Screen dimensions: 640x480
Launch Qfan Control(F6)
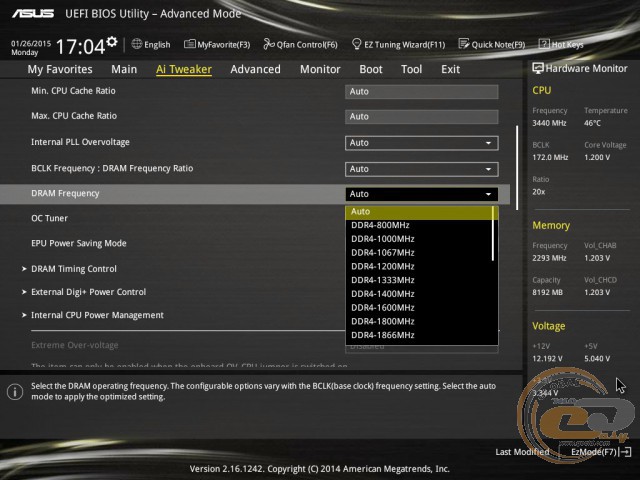(x=301, y=44)
